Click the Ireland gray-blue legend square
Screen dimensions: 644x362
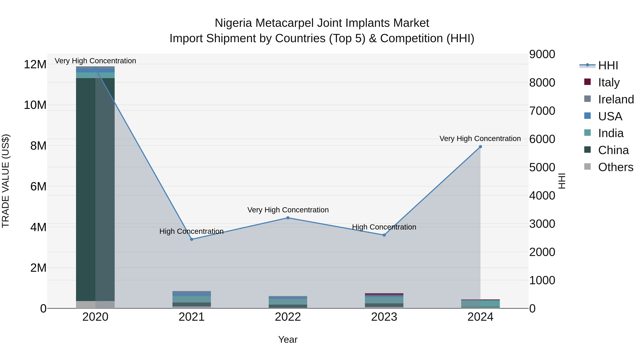click(587, 99)
